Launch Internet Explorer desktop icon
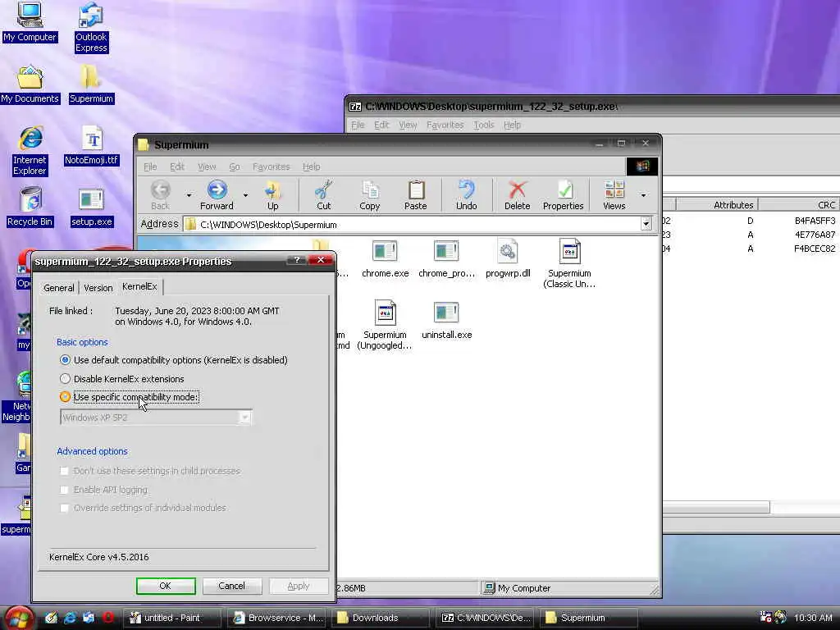Viewport: 840px width, 630px height. pyautogui.click(x=30, y=151)
